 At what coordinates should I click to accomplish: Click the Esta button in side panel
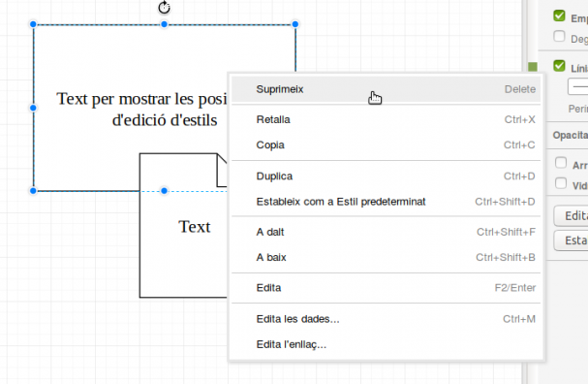572,240
